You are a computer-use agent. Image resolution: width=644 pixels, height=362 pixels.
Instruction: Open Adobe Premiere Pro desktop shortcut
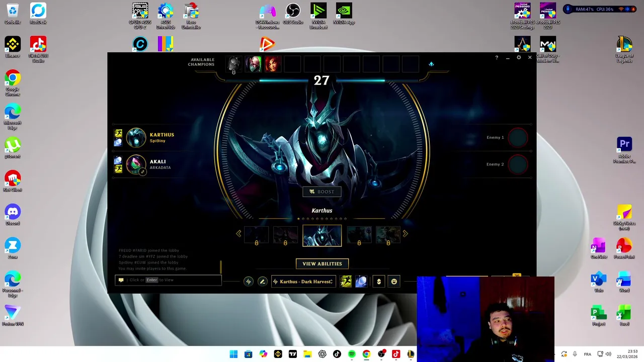(x=624, y=150)
